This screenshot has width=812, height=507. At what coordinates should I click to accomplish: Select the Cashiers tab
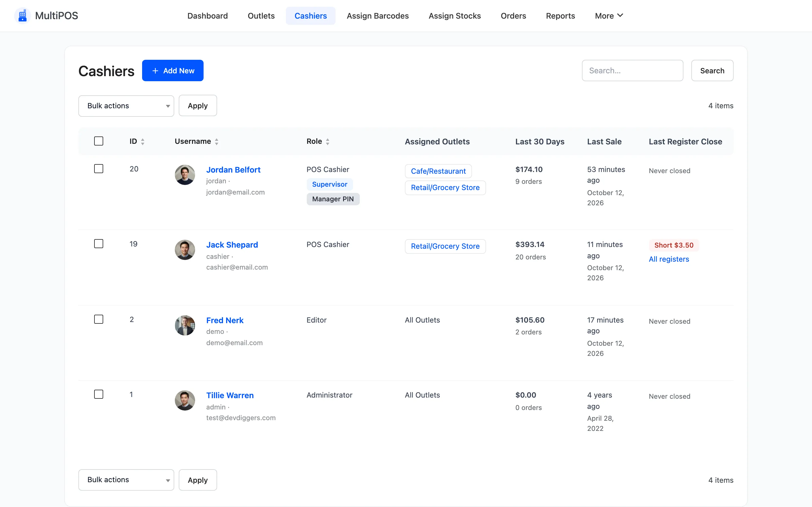tap(310, 16)
